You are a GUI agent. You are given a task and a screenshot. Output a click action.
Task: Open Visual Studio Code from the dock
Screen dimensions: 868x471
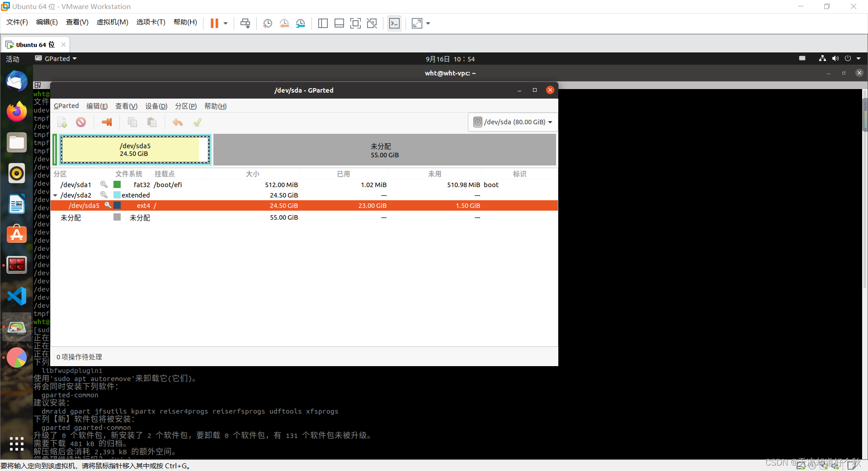pos(17,296)
